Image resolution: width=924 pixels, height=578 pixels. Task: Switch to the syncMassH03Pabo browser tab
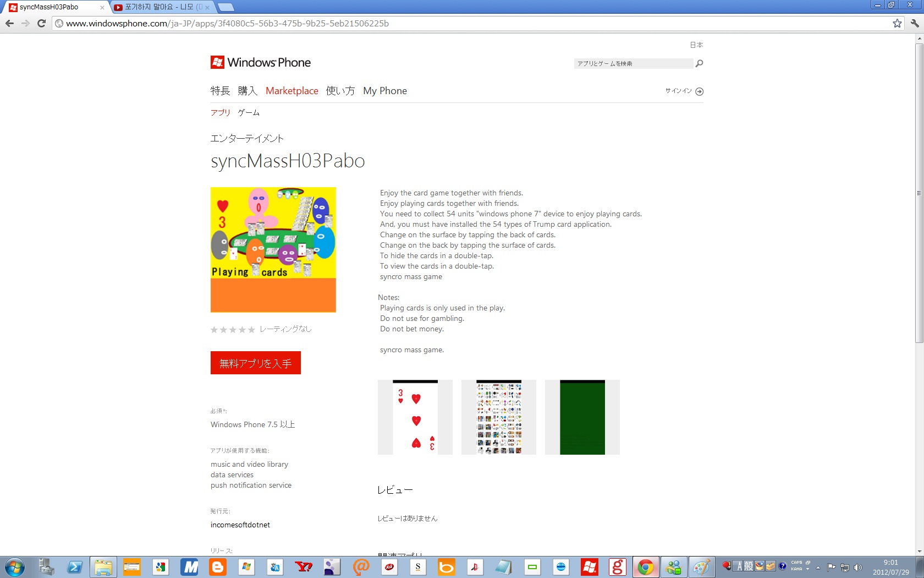pyautogui.click(x=56, y=7)
